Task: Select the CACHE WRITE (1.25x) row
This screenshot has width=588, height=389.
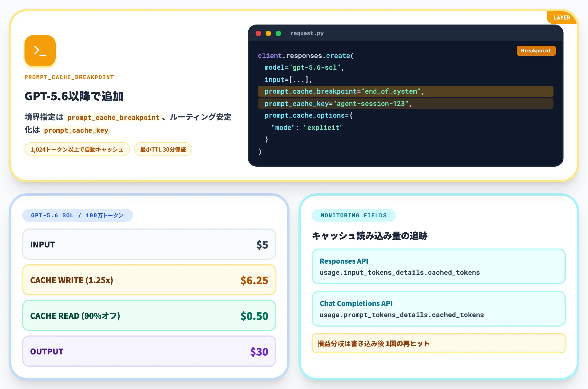Action: [149, 280]
